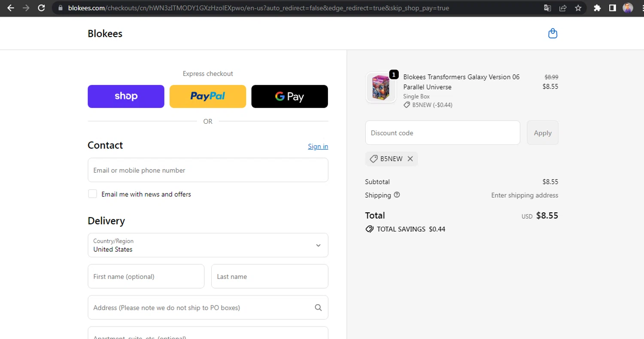Bookmark this page with the star icon
This screenshot has width=644, height=339.
click(578, 8)
